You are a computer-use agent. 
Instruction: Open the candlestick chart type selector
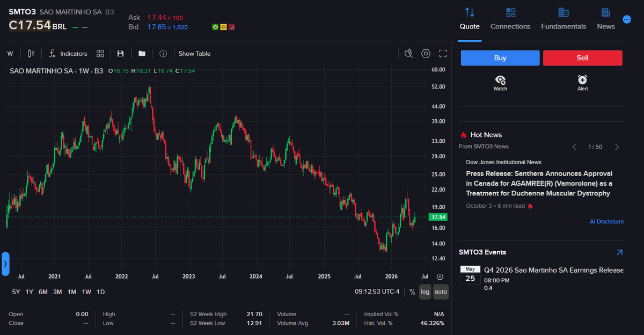tap(31, 54)
